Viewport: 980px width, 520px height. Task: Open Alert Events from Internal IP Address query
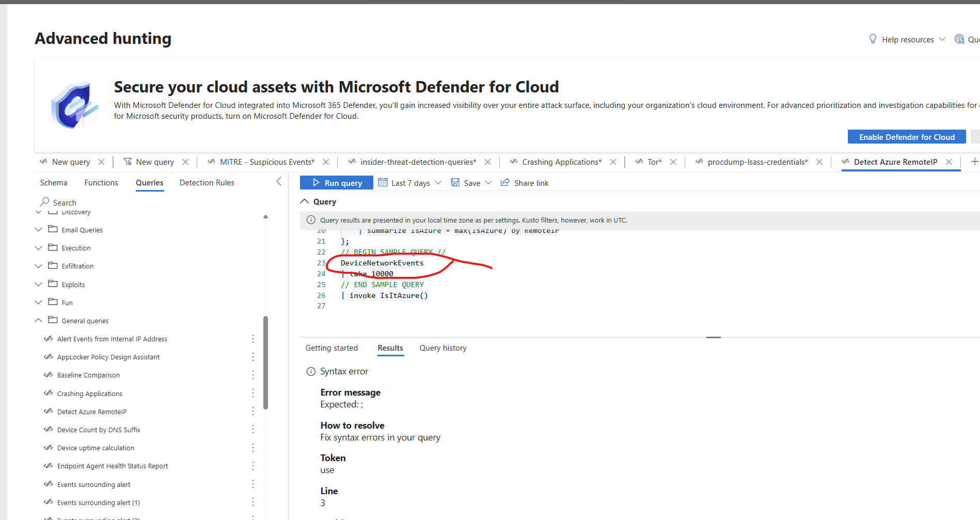(x=112, y=339)
